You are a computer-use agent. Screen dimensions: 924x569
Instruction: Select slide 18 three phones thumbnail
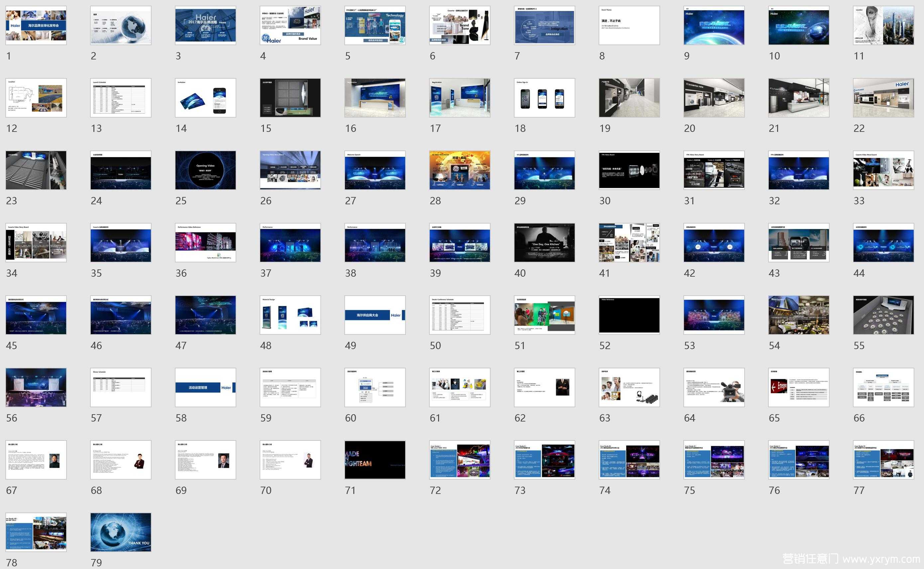544,98
